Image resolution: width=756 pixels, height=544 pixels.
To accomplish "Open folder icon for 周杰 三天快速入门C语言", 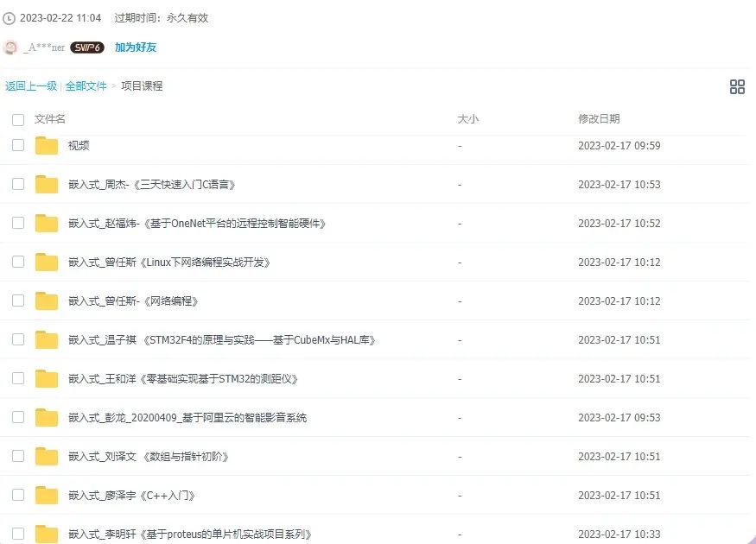I will 47,185.
